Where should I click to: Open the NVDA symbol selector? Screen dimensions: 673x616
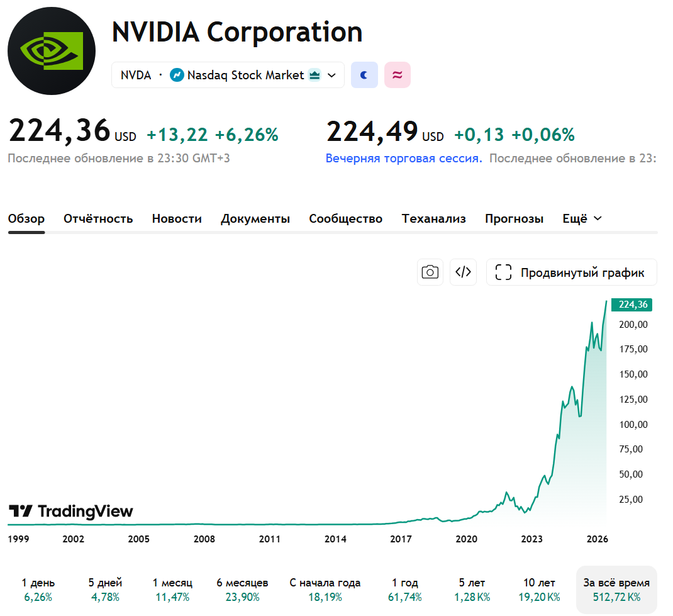228,75
